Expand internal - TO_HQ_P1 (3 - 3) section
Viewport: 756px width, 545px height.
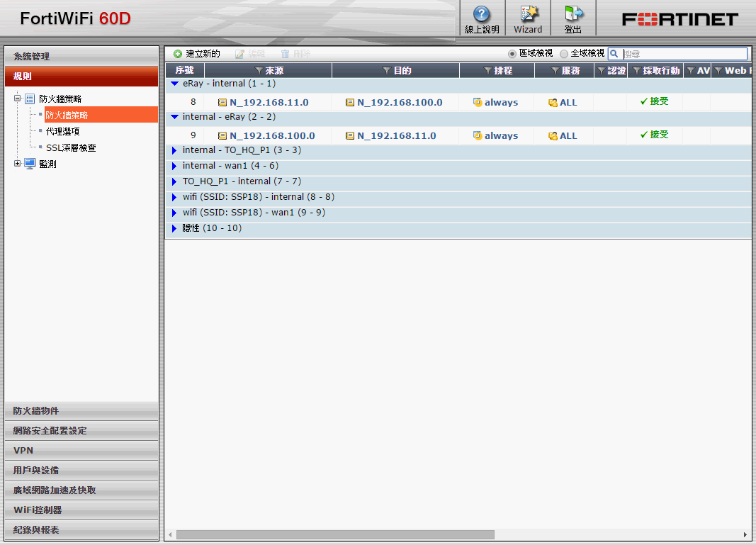(x=174, y=150)
